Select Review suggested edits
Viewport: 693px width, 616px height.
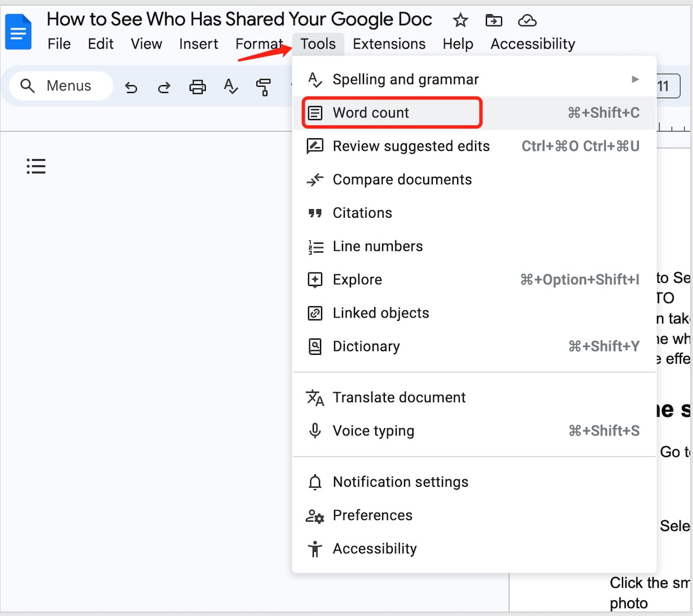[x=475, y=146]
